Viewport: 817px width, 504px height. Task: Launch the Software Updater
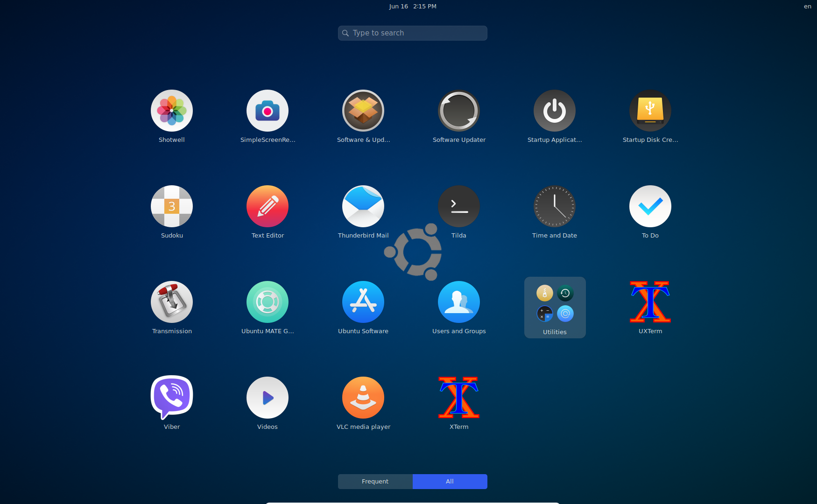tap(458, 111)
